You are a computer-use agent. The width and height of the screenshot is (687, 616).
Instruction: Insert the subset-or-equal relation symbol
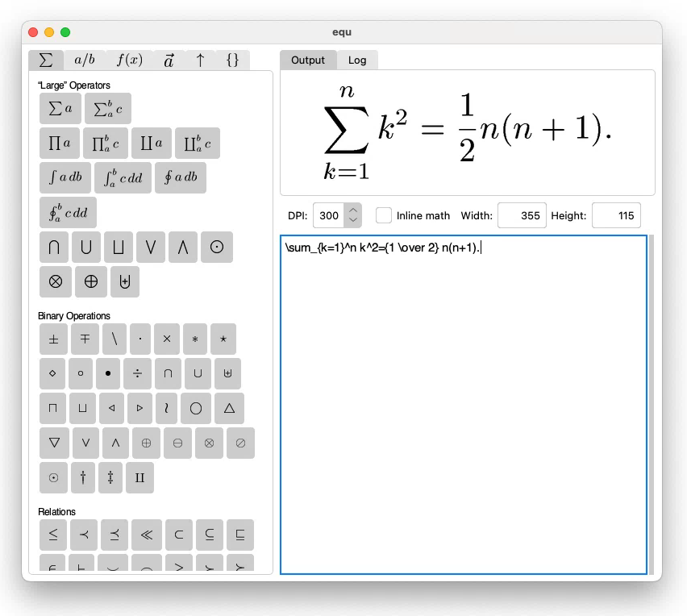coord(210,535)
